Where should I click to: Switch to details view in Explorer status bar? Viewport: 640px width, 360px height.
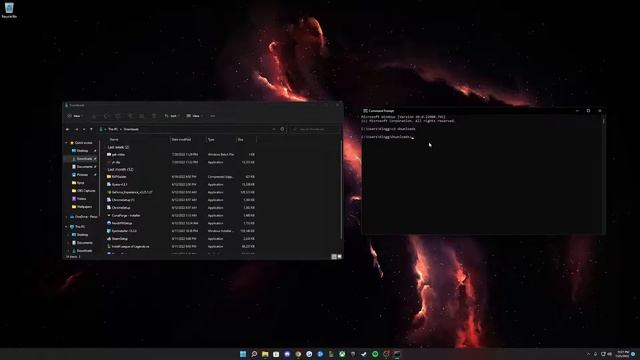pos(334,257)
